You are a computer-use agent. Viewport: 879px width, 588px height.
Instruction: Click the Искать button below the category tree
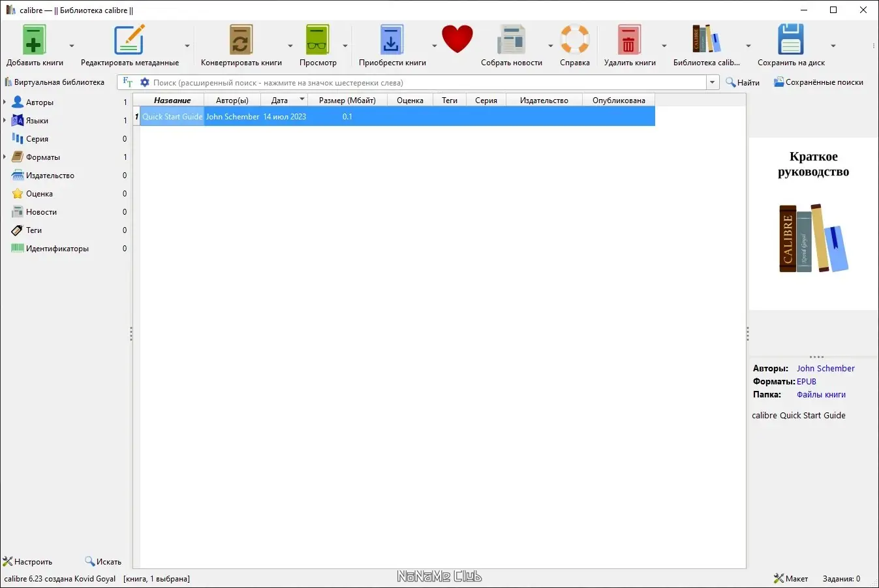pos(103,561)
